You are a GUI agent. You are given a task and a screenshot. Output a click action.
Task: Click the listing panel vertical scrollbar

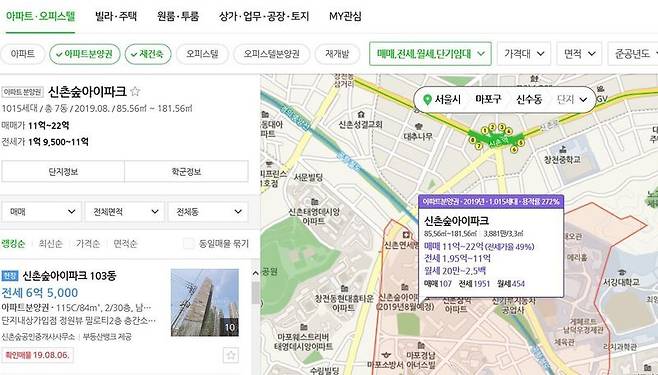255,292
